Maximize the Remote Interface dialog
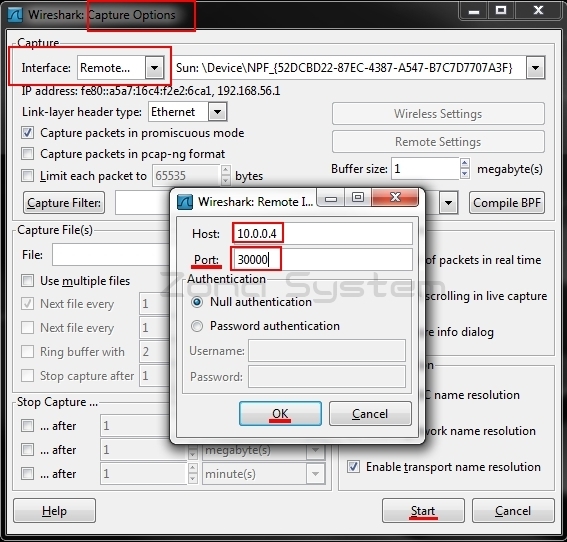The width and height of the screenshot is (567, 542). [358, 197]
